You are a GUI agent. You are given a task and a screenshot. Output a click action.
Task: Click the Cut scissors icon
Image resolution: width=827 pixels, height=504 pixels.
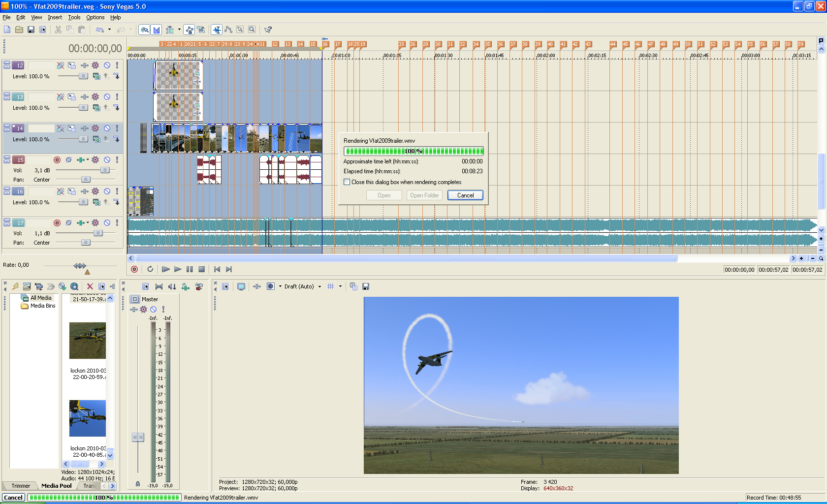tap(58, 30)
